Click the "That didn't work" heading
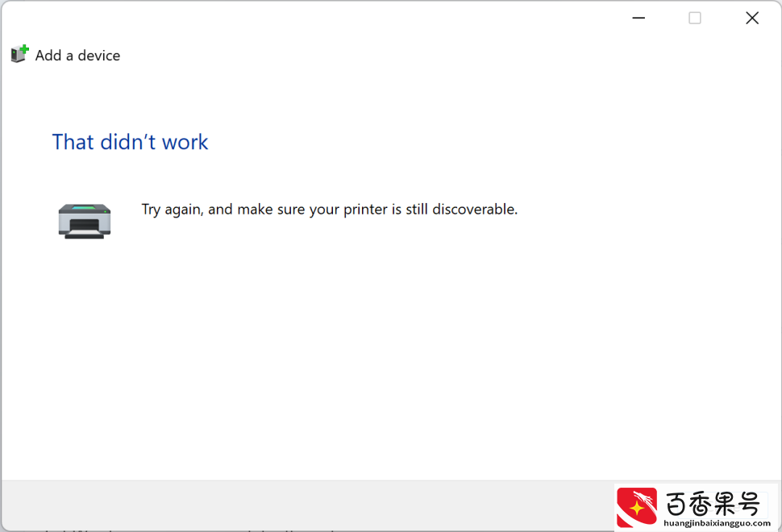This screenshot has width=782, height=532. [x=130, y=142]
